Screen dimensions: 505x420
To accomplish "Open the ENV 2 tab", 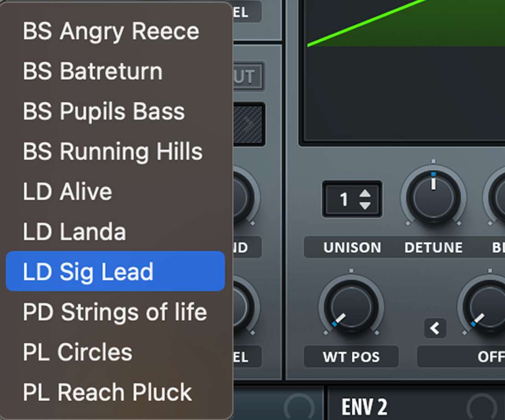I will [x=364, y=406].
